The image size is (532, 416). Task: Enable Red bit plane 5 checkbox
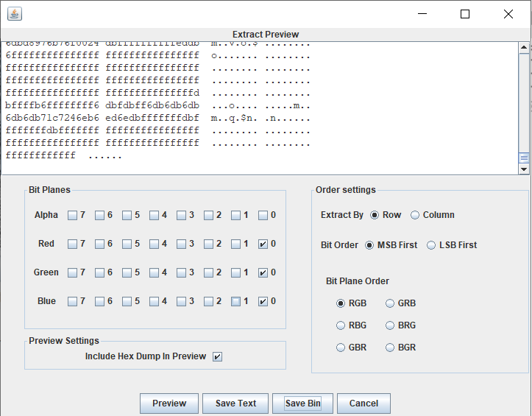pyautogui.click(x=127, y=244)
